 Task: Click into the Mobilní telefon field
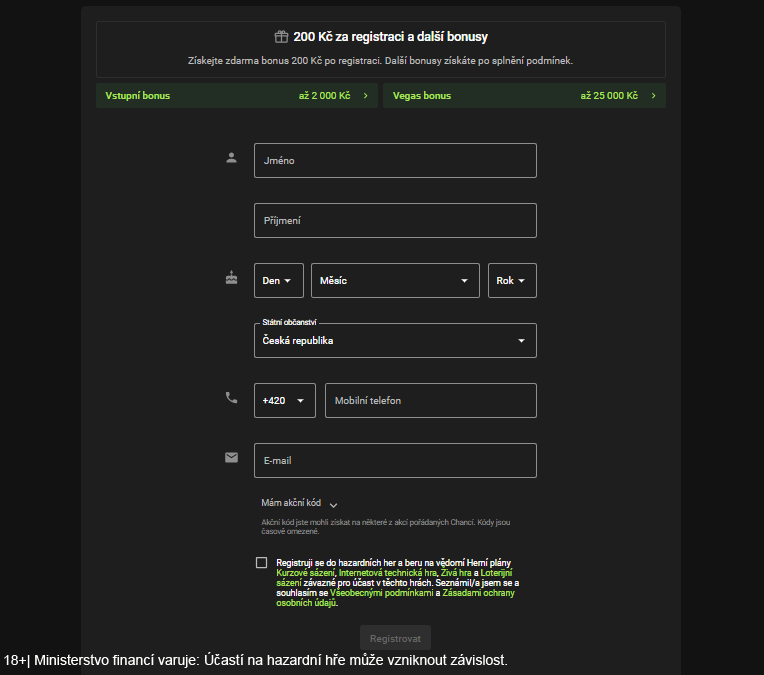pyautogui.click(x=430, y=401)
